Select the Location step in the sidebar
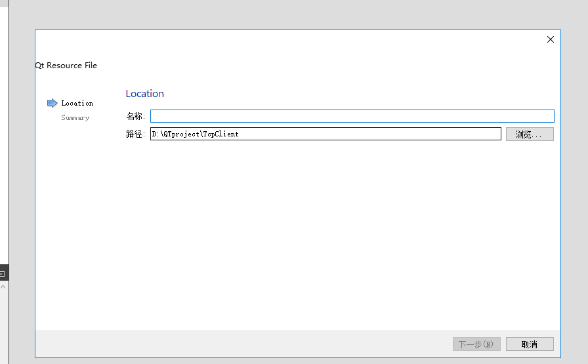 click(x=77, y=103)
